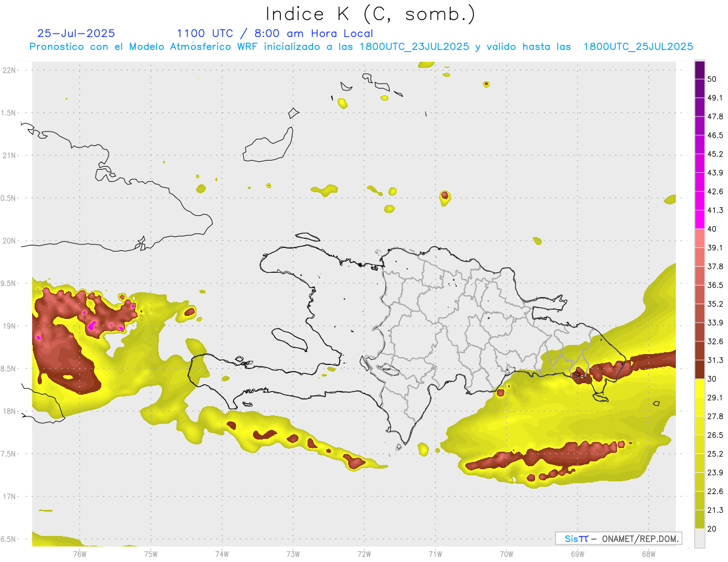This screenshot has width=728, height=562.
Task: Click the '74W' longitude label
Action: [x=222, y=554]
